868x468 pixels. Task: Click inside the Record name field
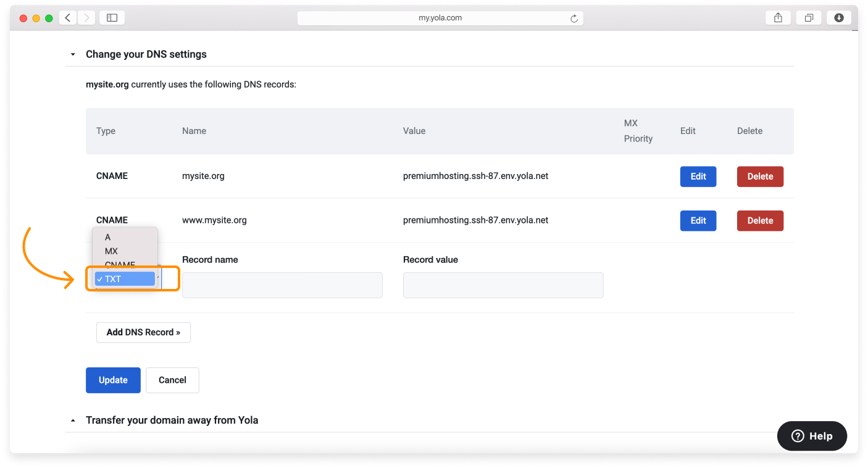282,285
